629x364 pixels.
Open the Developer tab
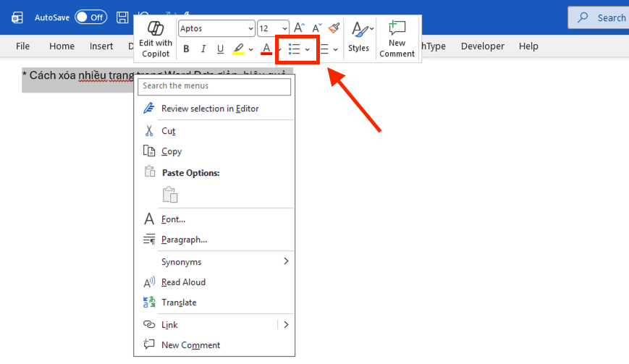click(x=483, y=46)
